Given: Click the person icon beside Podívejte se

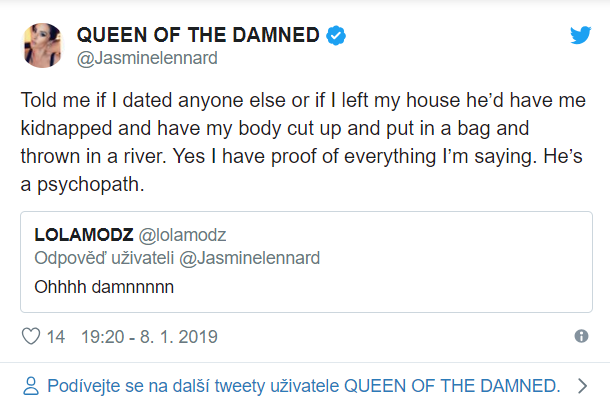Looking at the screenshot, I should click(x=31, y=386).
